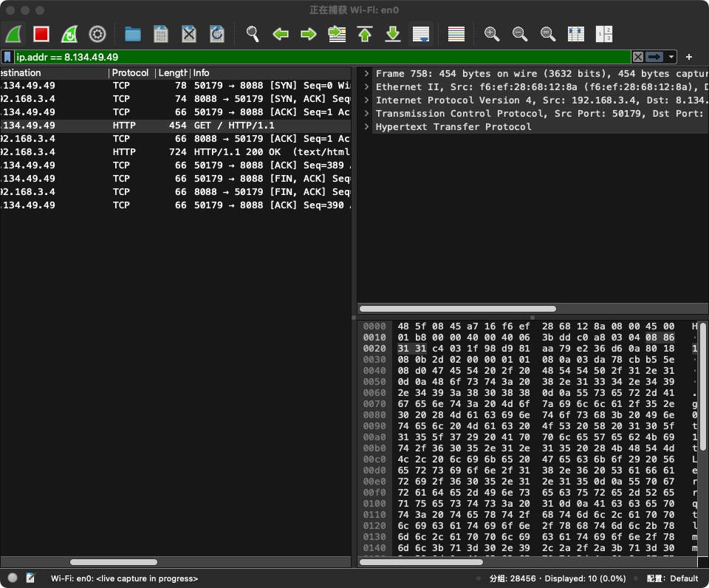Click the expert information status circle
Screen dimensions: 709x588
point(13,578)
